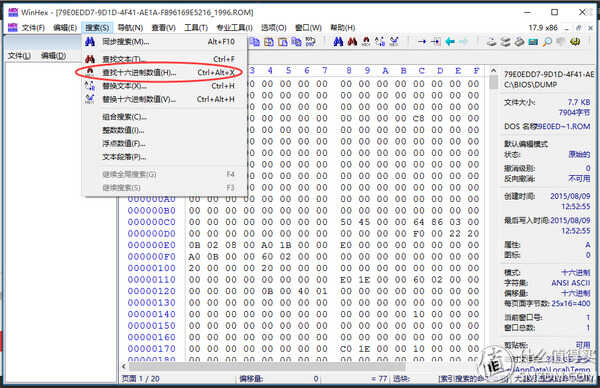
Task: Click the small red HEX search toolbar icon
Action: (366, 42)
